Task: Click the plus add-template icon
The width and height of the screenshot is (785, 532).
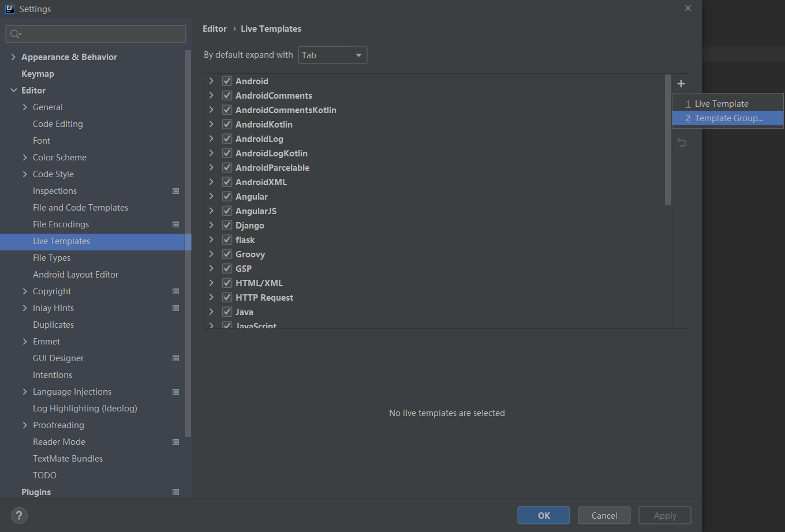Action: 681,84
